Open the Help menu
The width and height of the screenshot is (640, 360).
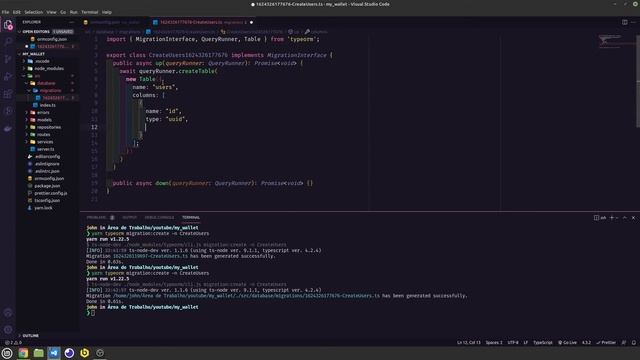click(107, 12)
